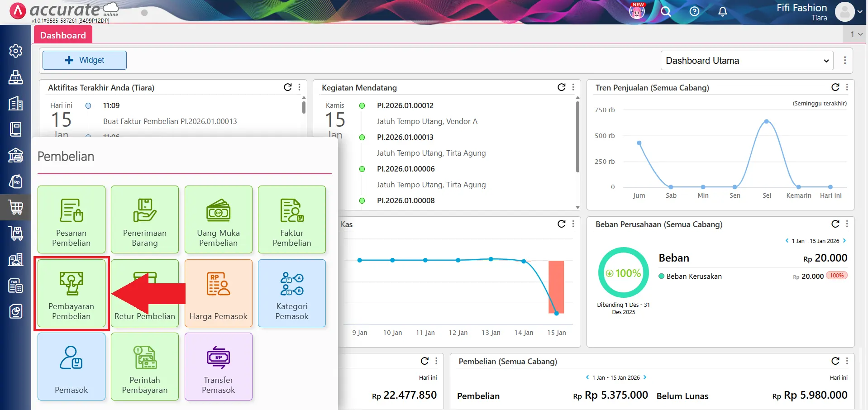Open Kegiatan Mendatang widget options menu
The height and width of the screenshot is (410, 868).
(x=573, y=87)
